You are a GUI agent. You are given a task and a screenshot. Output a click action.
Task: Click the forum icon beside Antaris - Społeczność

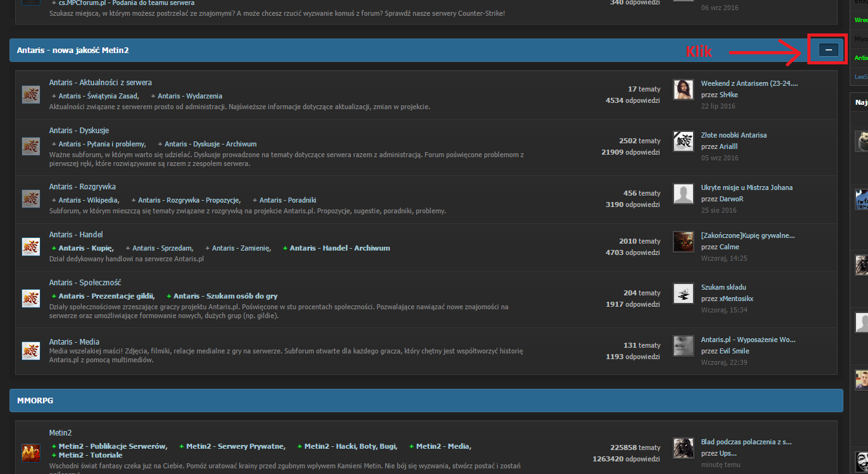click(x=31, y=298)
